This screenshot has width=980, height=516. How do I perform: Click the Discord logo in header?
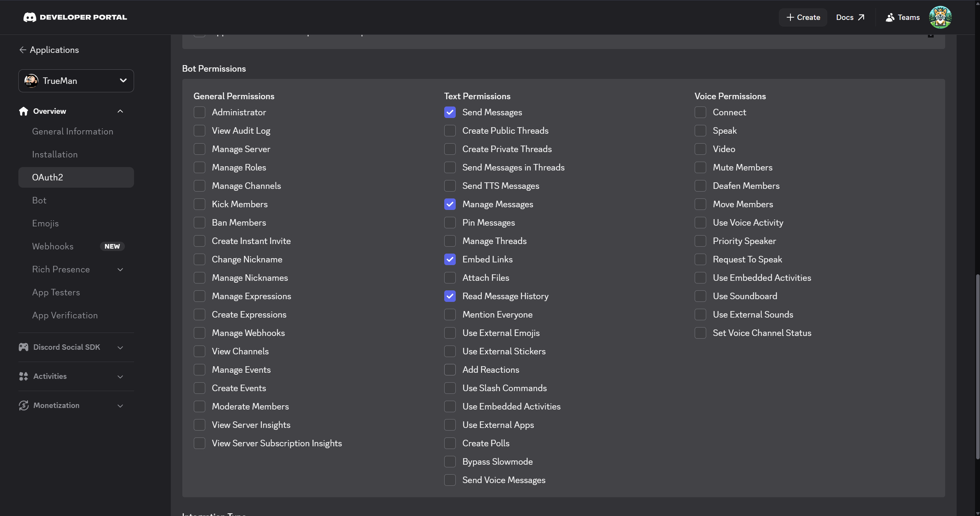coord(29,17)
